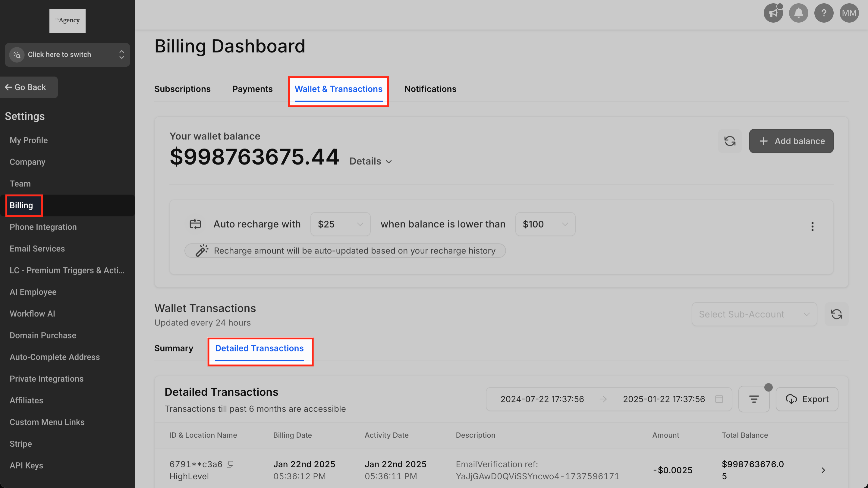Refresh the wallet balance icon

click(x=729, y=141)
